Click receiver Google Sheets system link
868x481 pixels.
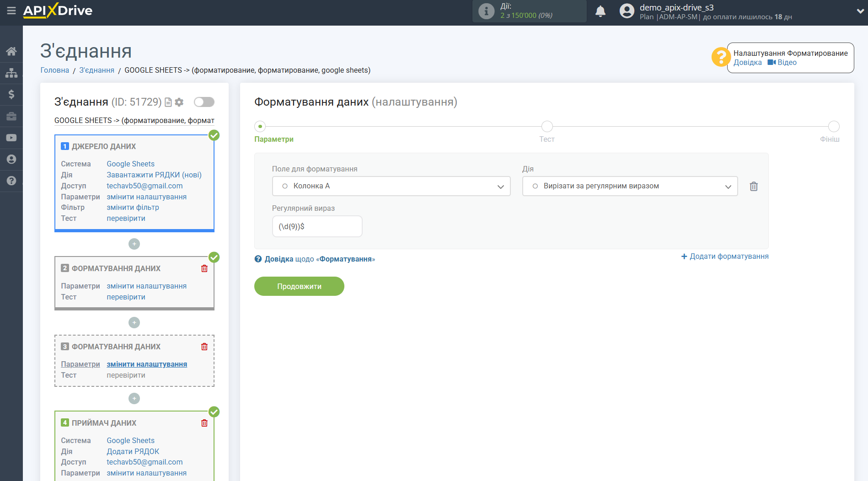pos(131,440)
